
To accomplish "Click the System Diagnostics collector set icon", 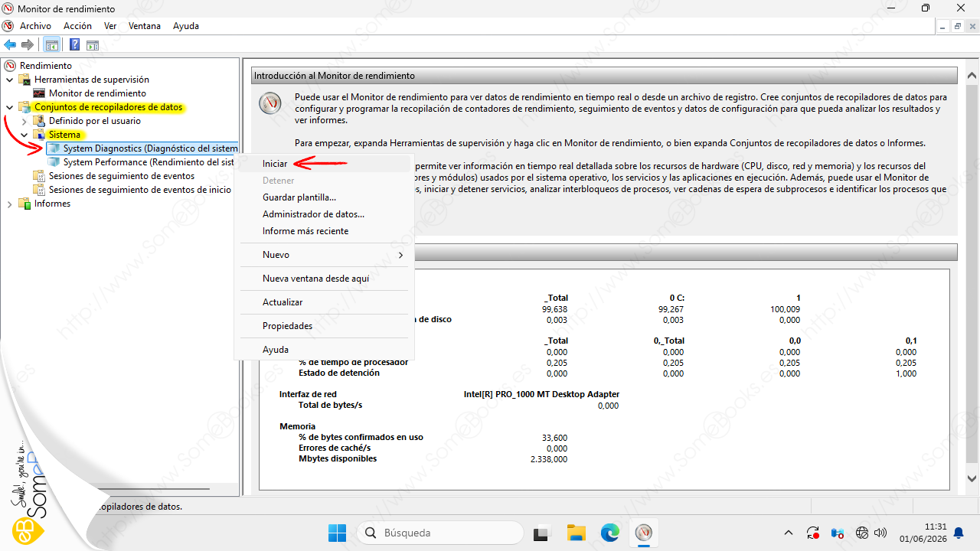I will [54, 148].
